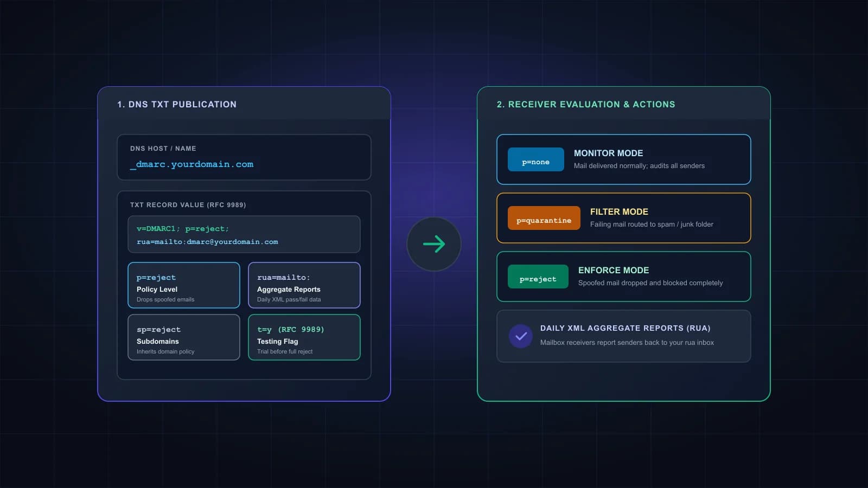Click "Mail delivered normally; audits all senders"
Screen dimensions: 868x488
click(639, 166)
